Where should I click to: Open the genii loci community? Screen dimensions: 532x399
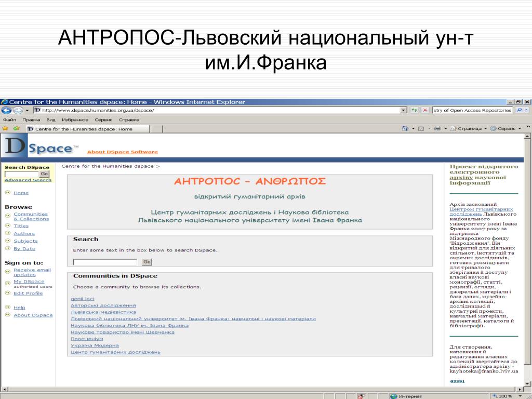point(83,299)
